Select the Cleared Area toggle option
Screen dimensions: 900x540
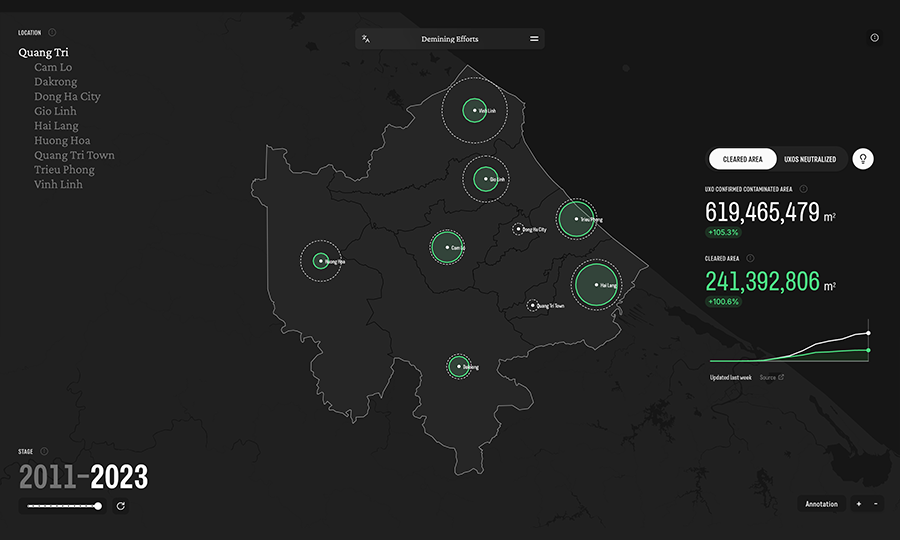pyautogui.click(x=742, y=159)
